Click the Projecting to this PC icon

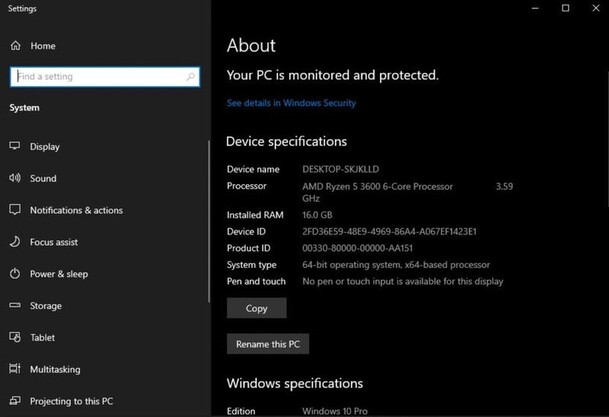coord(15,401)
